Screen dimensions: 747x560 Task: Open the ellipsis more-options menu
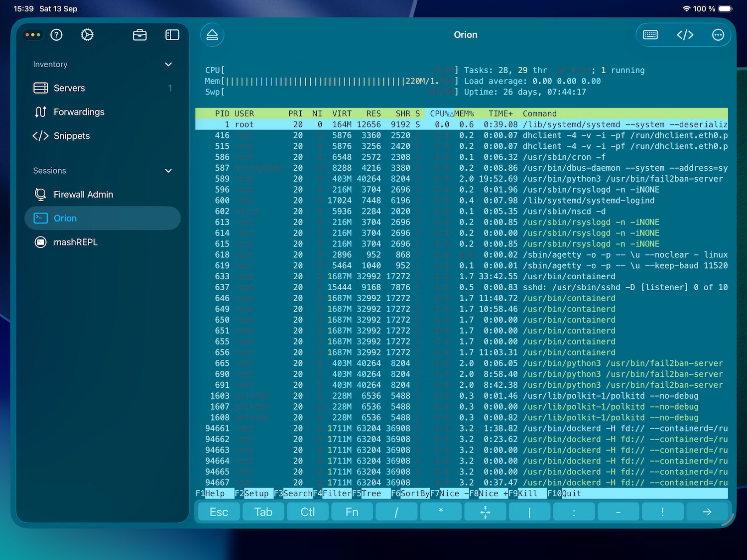[x=718, y=35]
